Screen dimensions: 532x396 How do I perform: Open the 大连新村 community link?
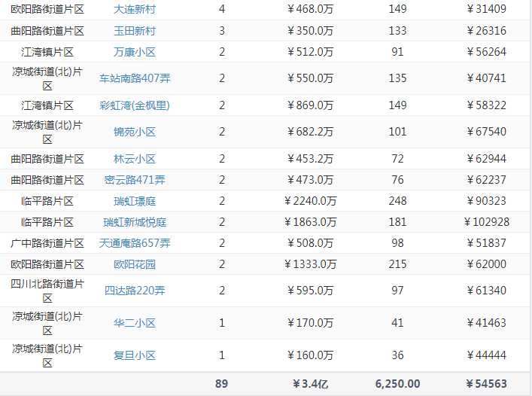click(x=135, y=9)
